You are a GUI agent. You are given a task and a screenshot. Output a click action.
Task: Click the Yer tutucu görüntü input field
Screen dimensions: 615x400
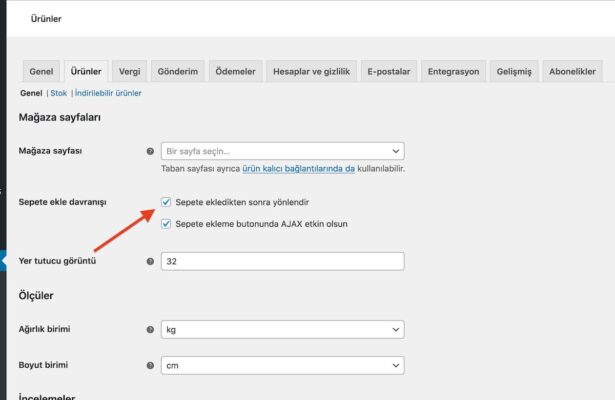coord(282,261)
